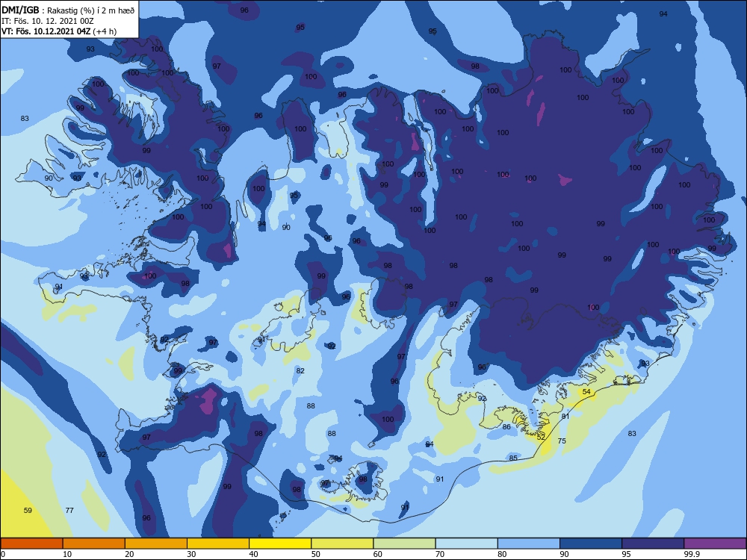This screenshot has height=560, width=747.
Task: Click the humidity value '86' on the map
Action: tap(506, 426)
